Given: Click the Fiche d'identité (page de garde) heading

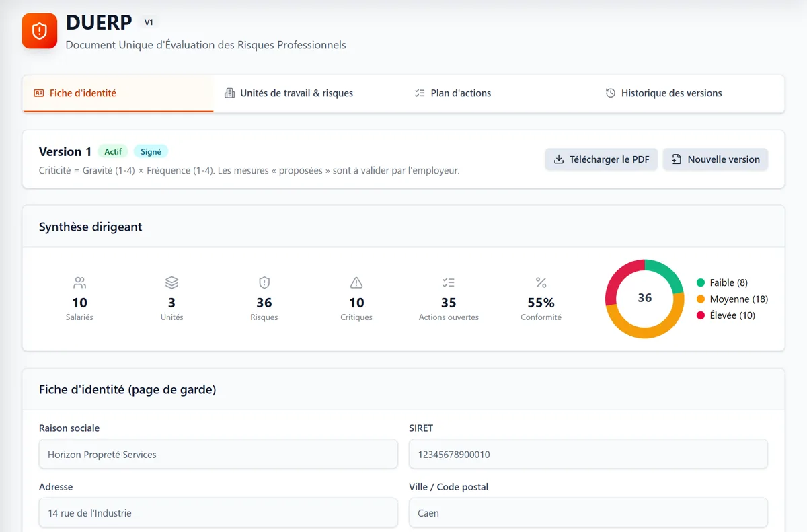Looking at the screenshot, I should point(128,389).
